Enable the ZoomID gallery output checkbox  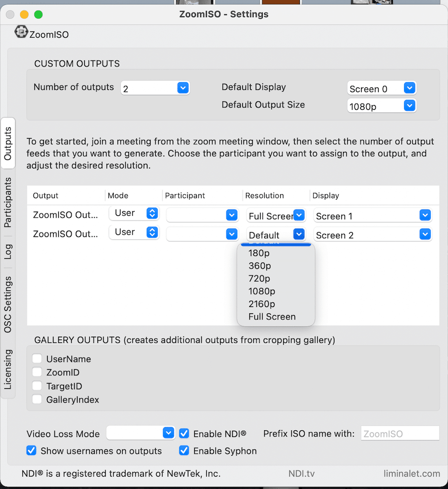37,372
